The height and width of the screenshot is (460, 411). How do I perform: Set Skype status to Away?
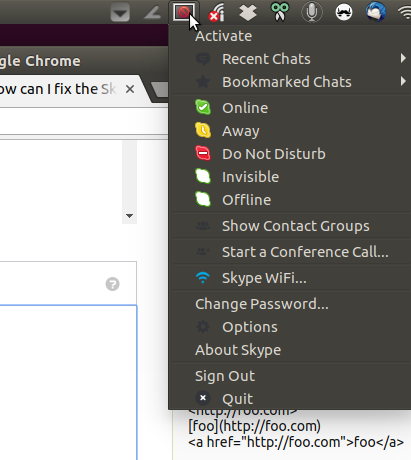pyautogui.click(x=290, y=131)
